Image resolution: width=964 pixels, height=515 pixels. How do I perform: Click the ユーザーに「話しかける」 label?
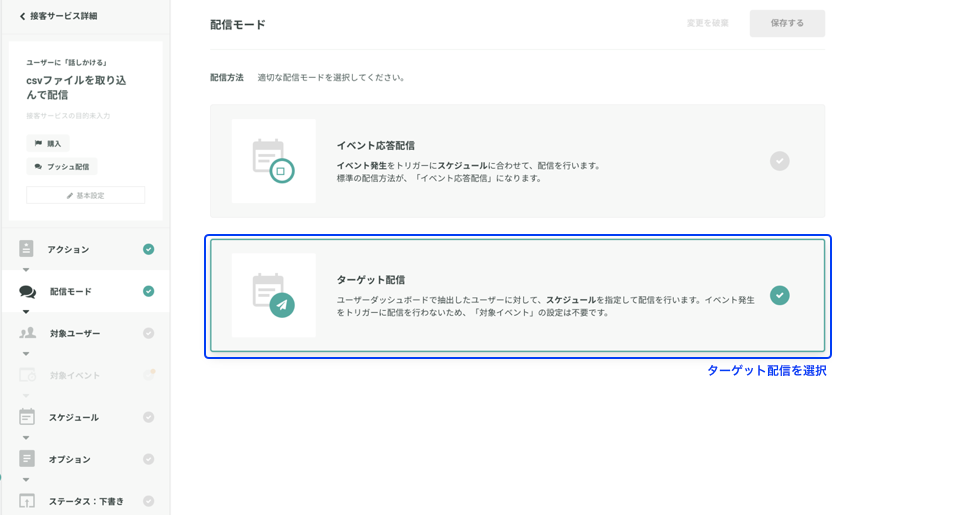[67, 63]
